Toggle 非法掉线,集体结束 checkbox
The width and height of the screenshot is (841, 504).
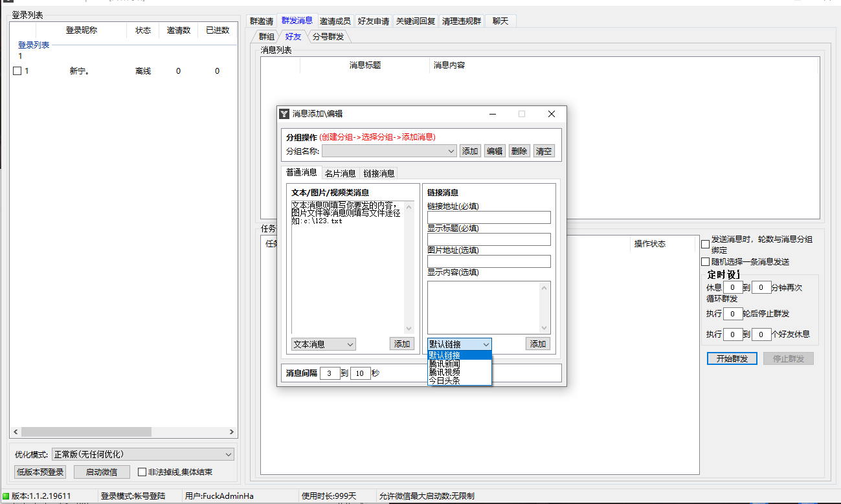coord(142,472)
